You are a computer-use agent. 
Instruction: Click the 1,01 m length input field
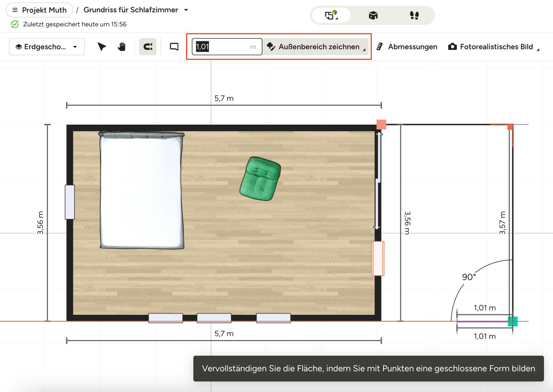(227, 47)
